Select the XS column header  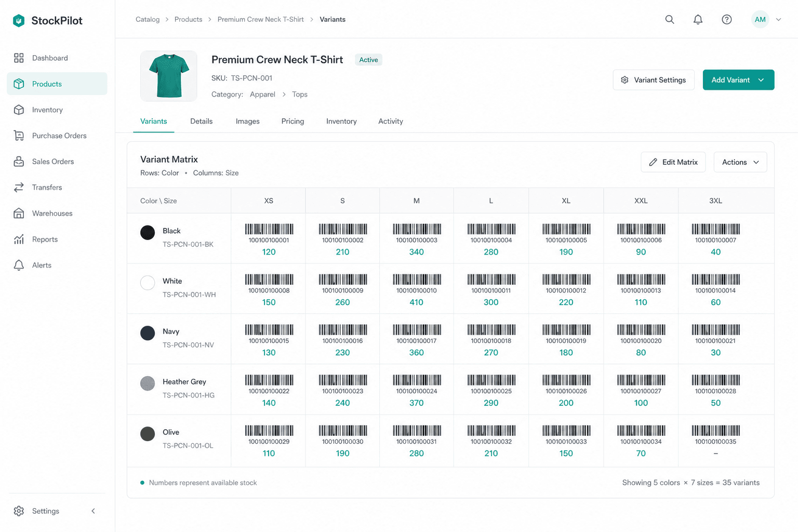(269, 201)
